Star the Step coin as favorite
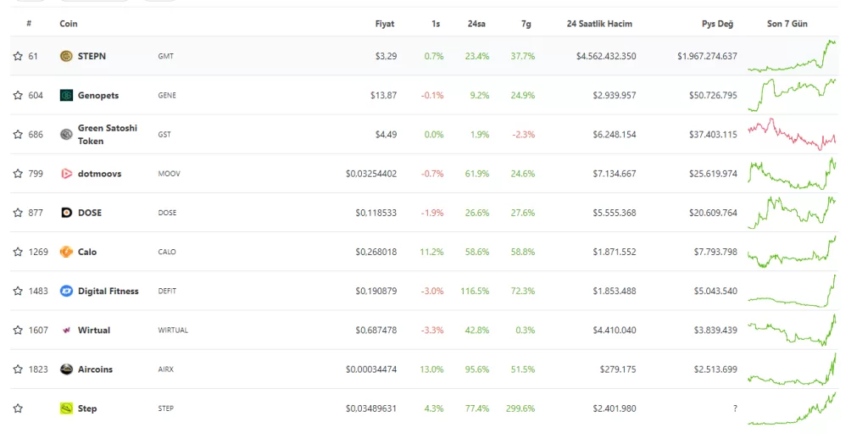Screen dimensions: 868x439 pyautogui.click(x=18, y=408)
